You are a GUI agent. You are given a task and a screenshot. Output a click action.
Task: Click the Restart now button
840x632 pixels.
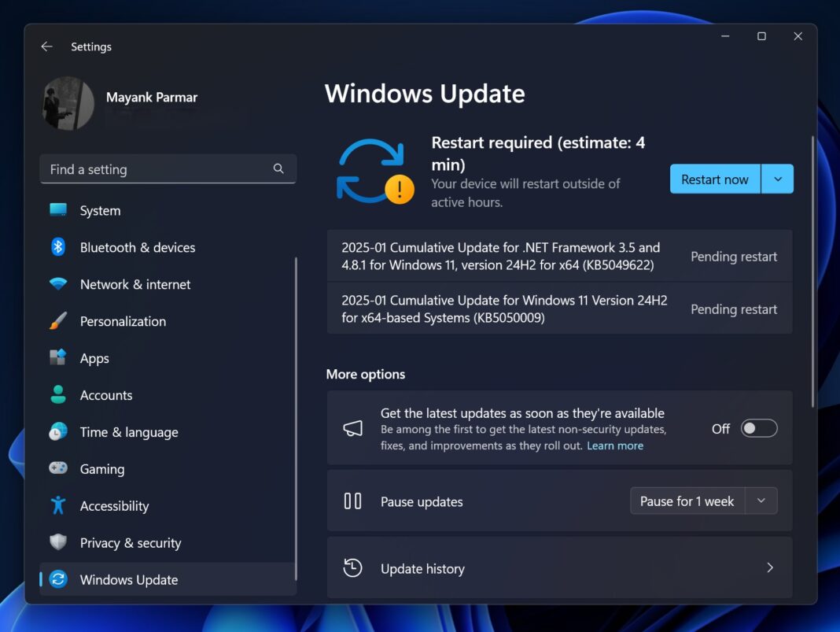click(714, 179)
